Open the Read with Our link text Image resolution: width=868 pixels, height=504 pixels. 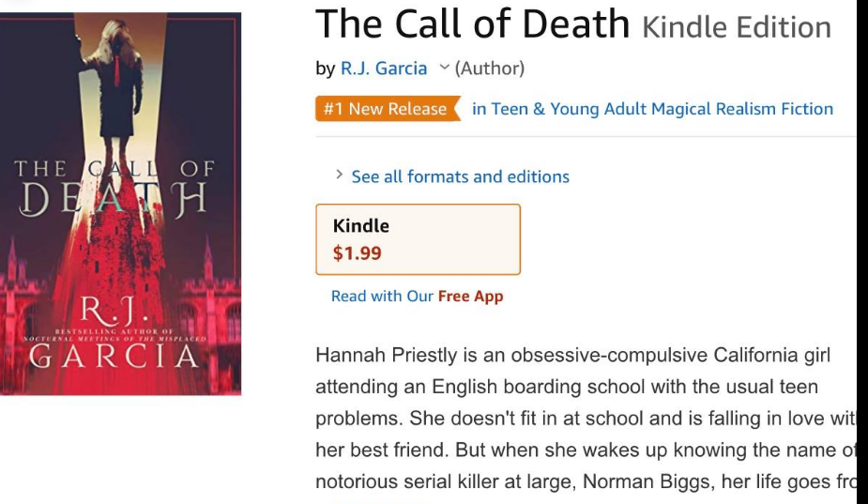(x=382, y=297)
